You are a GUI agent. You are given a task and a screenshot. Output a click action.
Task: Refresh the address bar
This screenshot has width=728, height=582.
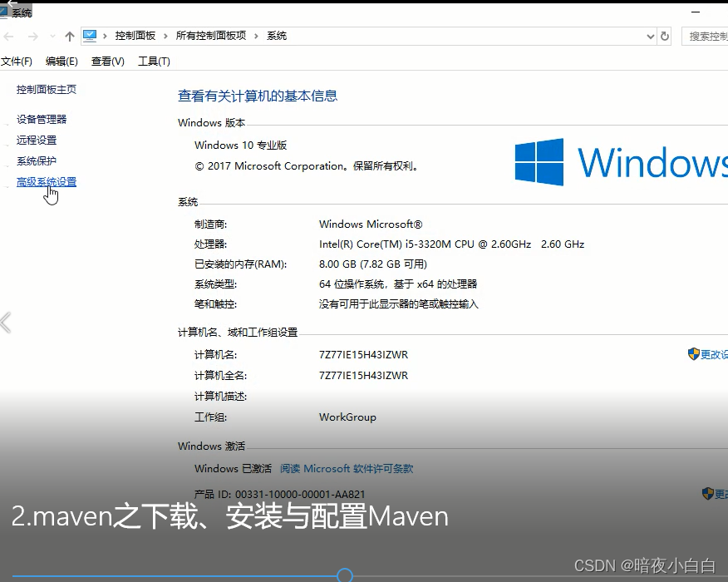coord(665,37)
